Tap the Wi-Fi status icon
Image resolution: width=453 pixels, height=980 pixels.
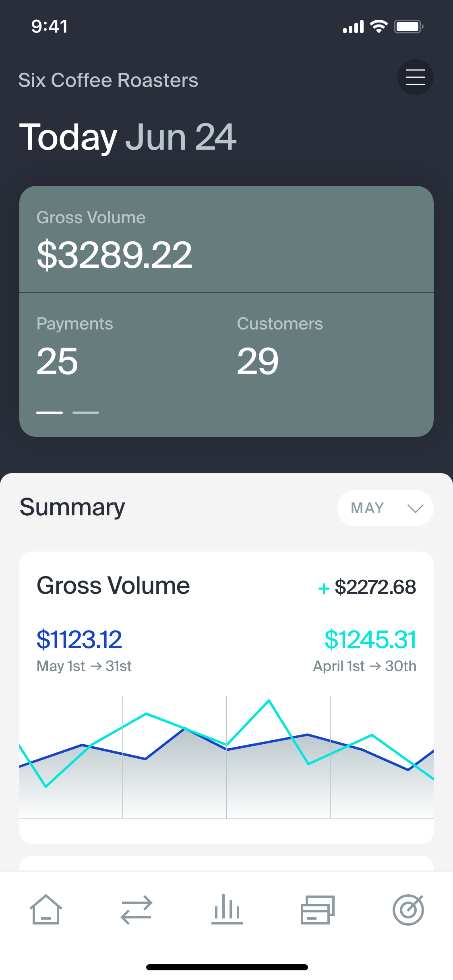(379, 27)
